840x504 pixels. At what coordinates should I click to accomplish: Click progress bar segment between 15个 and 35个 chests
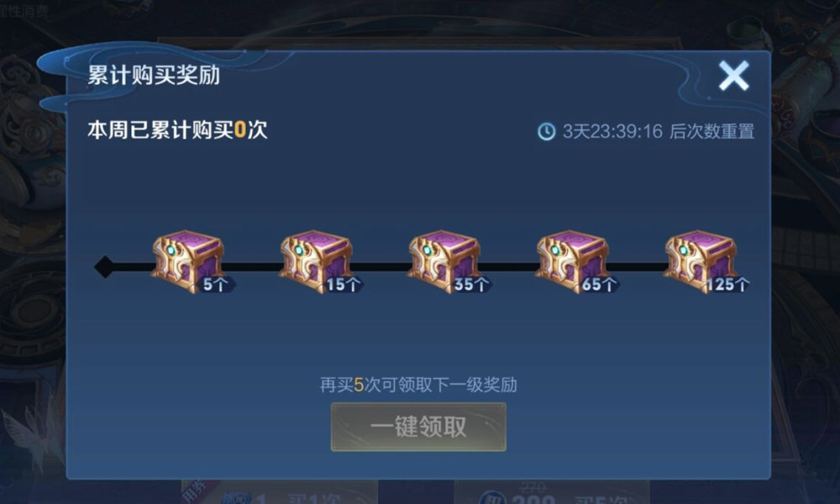click(x=381, y=266)
